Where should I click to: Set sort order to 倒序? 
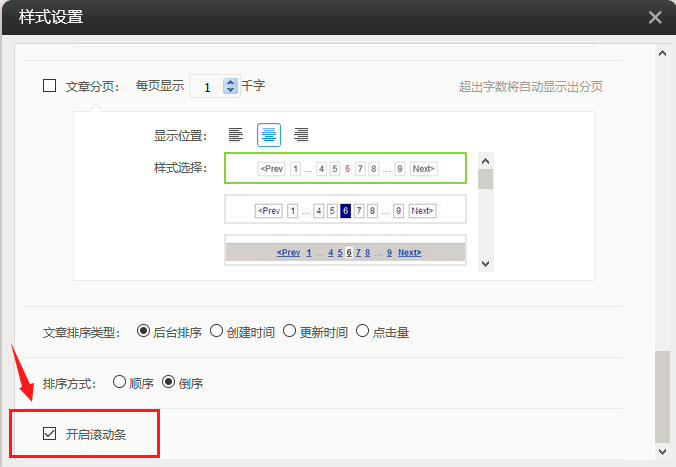pos(168,382)
